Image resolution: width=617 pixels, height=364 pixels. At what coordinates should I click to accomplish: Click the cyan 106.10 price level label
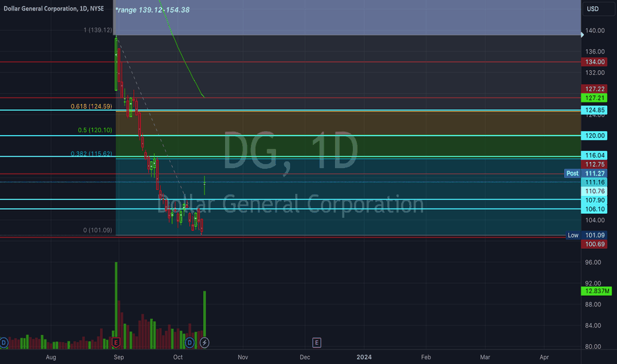594,209
